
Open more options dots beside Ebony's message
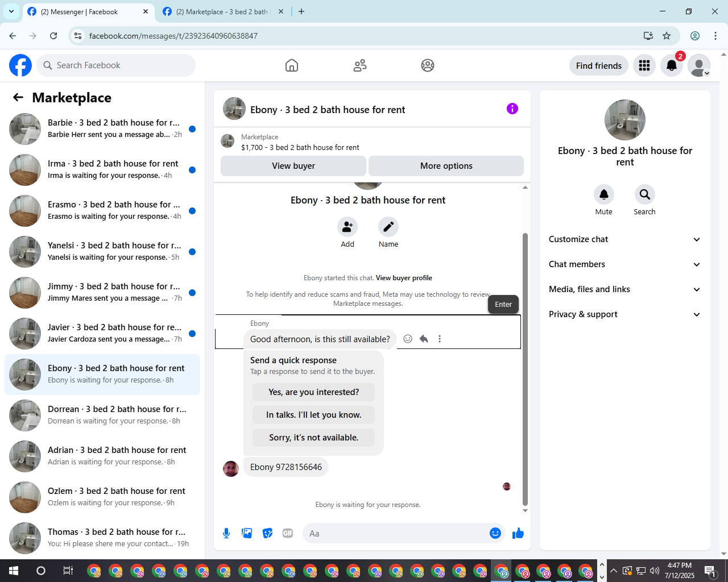pos(440,339)
